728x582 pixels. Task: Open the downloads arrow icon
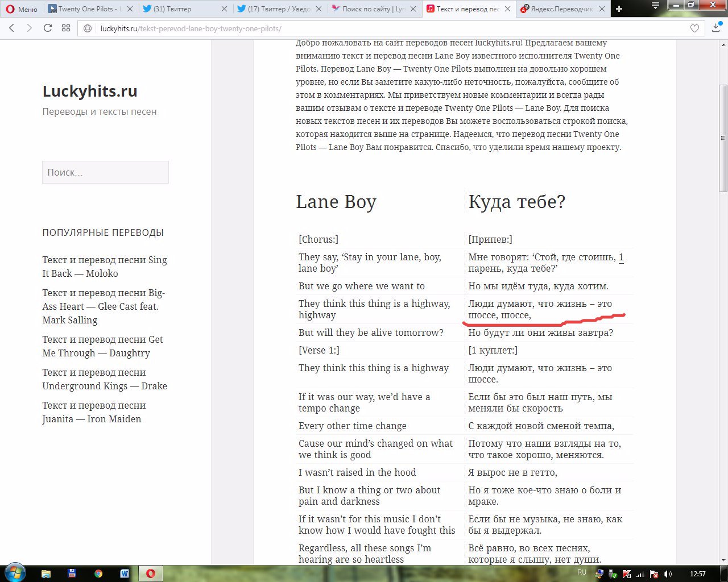click(x=715, y=28)
